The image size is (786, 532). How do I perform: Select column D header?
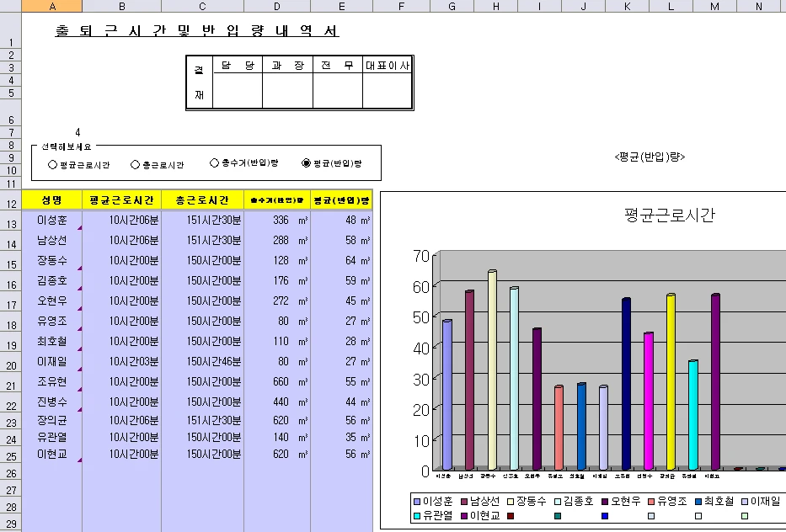tap(277, 6)
